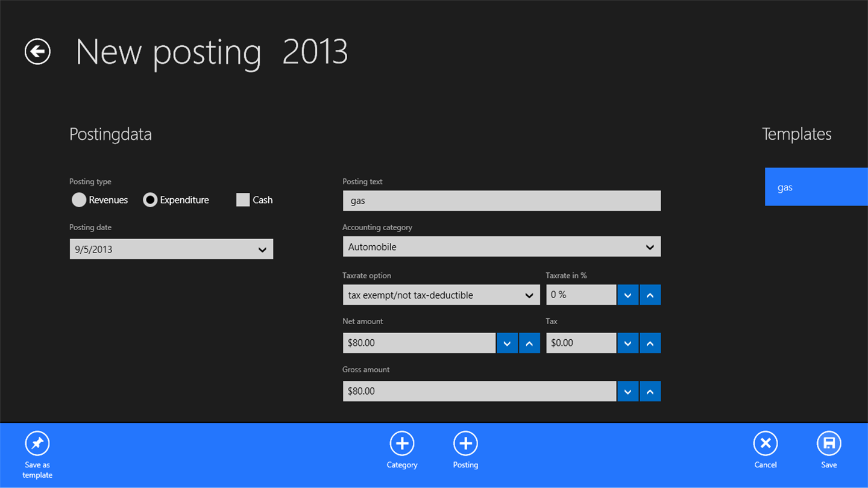Image resolution: width=868 pixels, height=488 pixels.
Task: Enable the Cash checkbox
Action: 243,200
